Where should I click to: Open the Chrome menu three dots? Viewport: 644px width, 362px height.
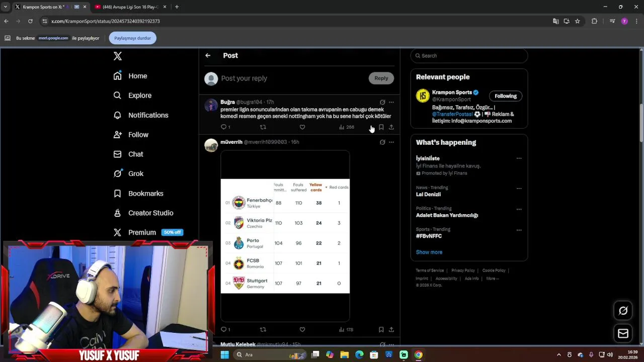pos(637,21)
